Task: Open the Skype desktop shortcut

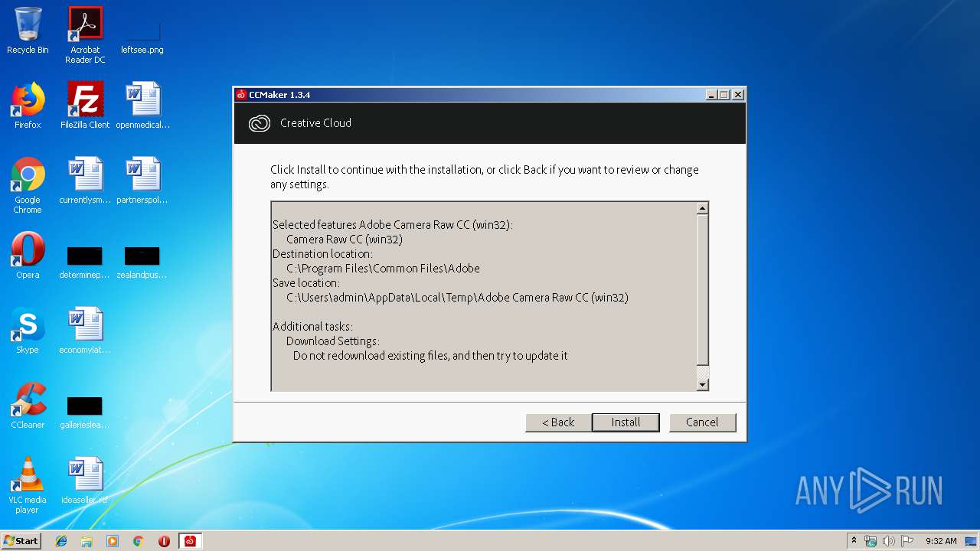Action: tap(28, 331)
